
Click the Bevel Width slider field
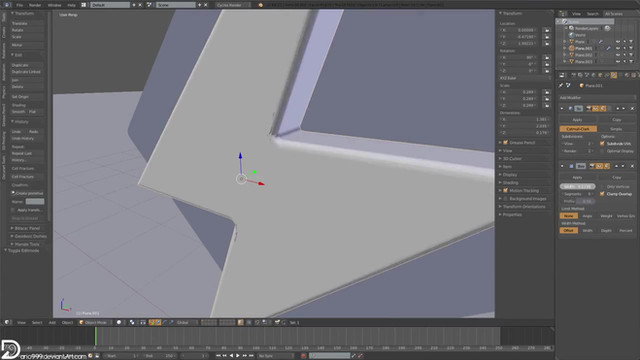pos(578,187)
